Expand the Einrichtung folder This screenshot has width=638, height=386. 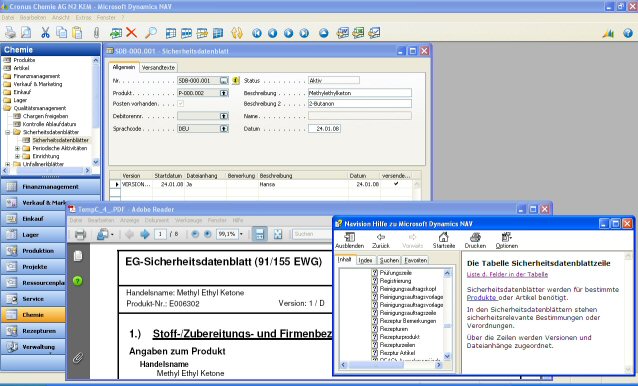17,156
